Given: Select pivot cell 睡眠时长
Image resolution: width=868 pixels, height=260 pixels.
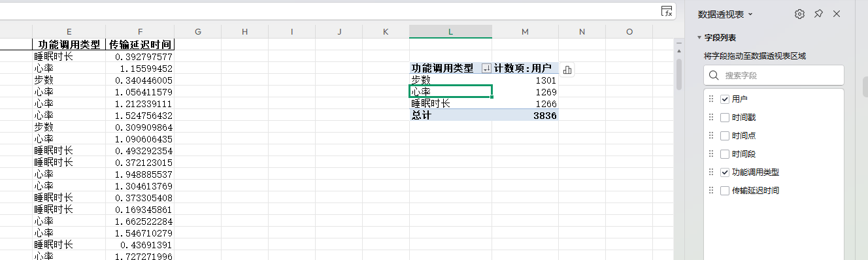Looking at the screenshot, I should (x=451, y=103).
